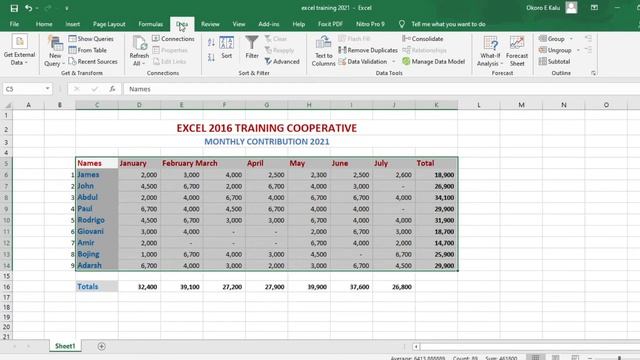Click the Names header cell
The width and height of the screenshot is (640, 360).
pyautogui.click(x=97, y=163)
